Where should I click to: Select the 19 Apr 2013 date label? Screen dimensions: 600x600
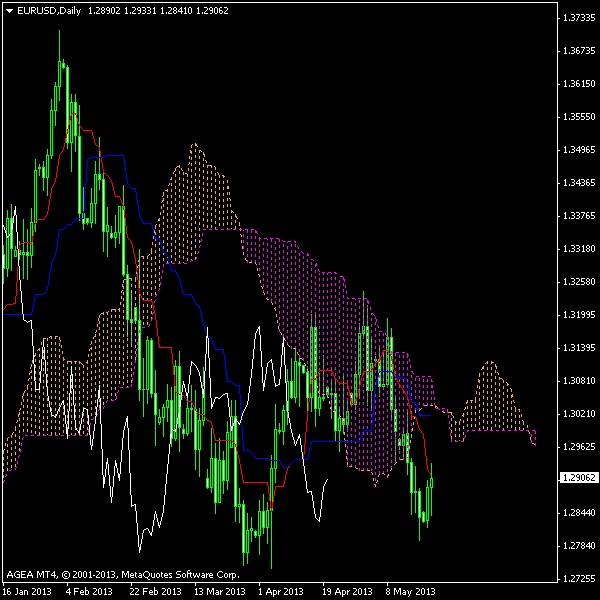349,590
